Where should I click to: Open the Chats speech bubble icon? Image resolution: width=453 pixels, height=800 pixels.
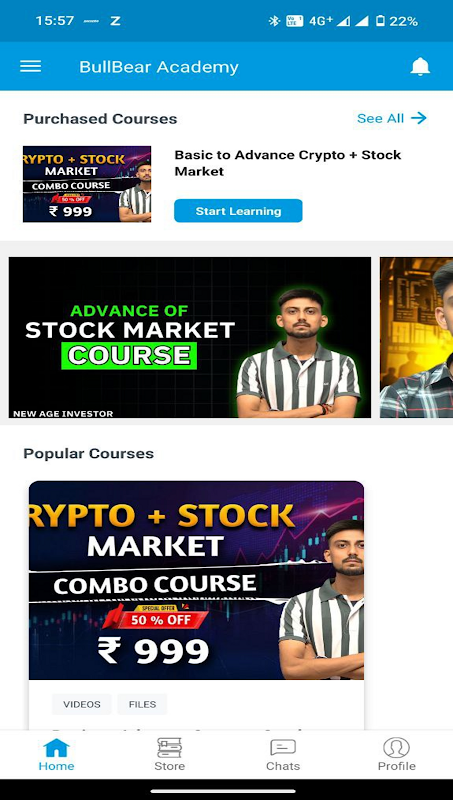point(283,748)
